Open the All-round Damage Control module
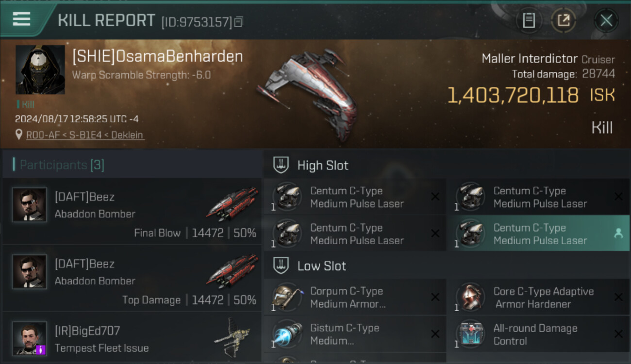Screen dimensions: 631x364 click(x=538, y=334)
